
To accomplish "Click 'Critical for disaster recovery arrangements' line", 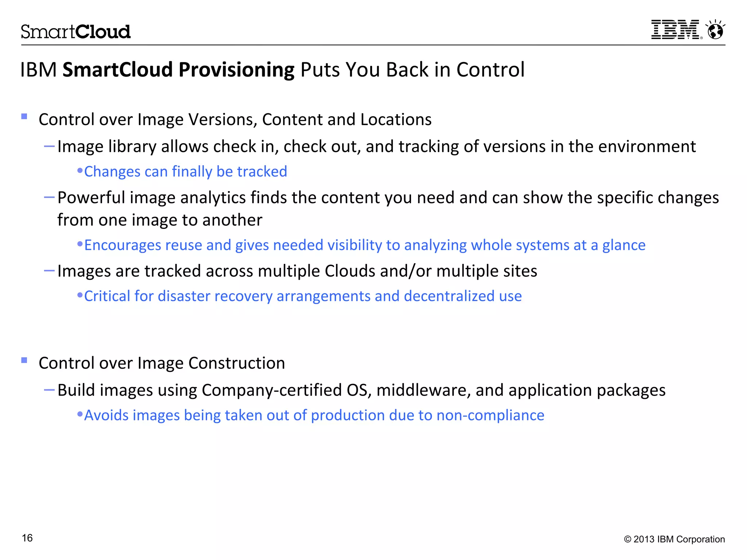I will [303, 296].
